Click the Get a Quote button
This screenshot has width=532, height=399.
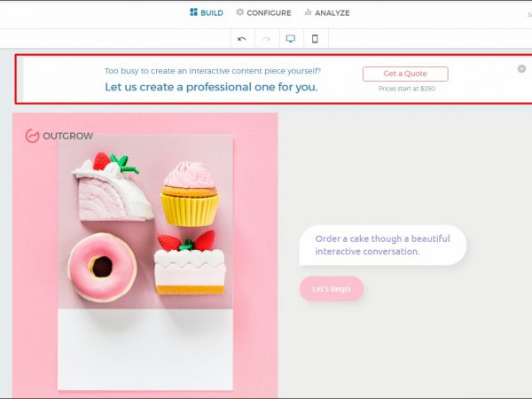[405, 74]
